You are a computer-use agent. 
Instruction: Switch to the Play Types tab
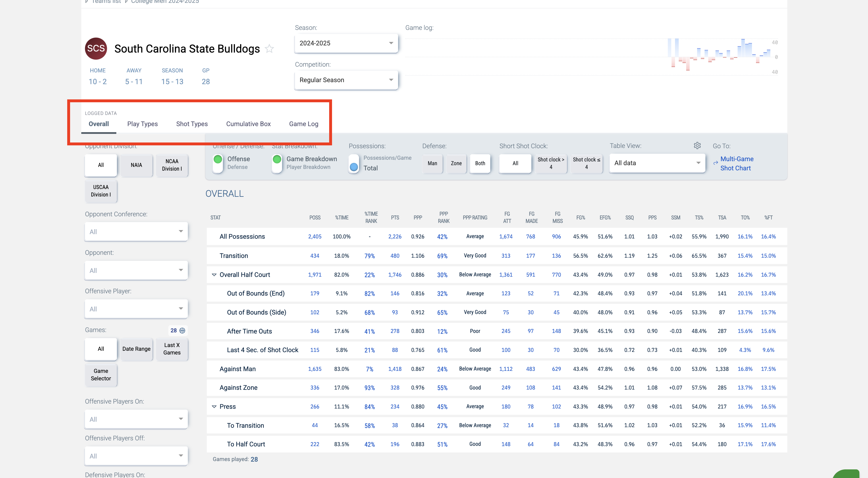(142, 124)
